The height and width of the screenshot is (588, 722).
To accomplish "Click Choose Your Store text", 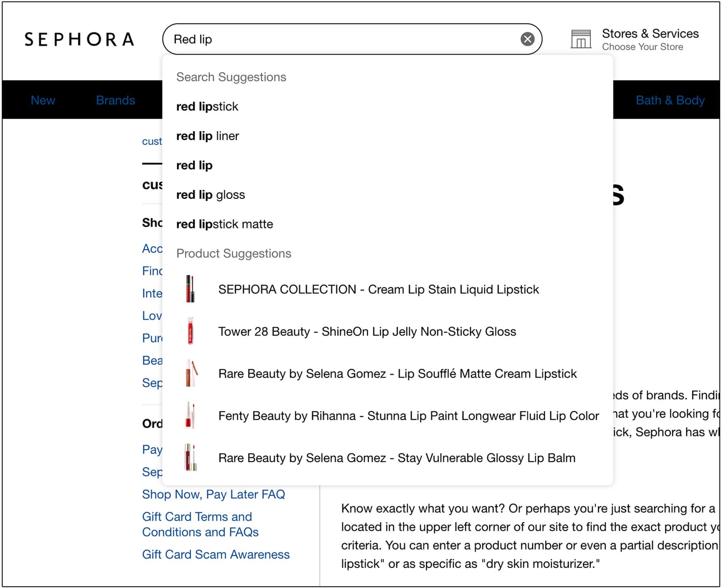I will (643, 47).
